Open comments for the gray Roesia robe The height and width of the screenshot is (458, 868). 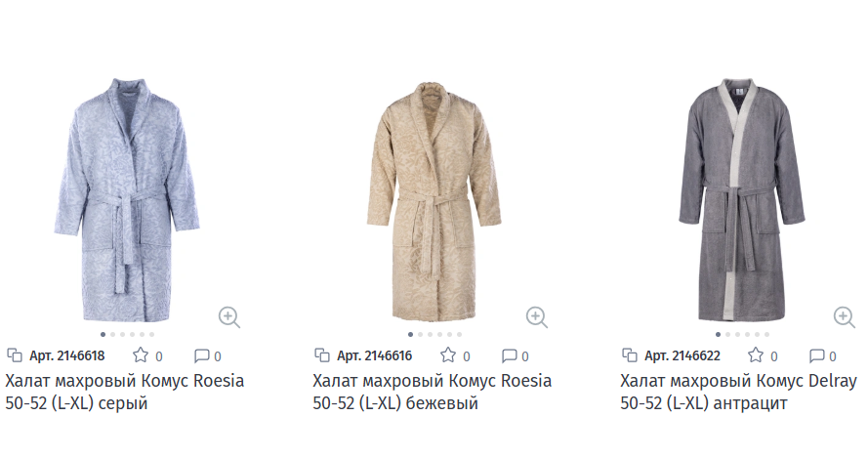click(x=201, y=355)
